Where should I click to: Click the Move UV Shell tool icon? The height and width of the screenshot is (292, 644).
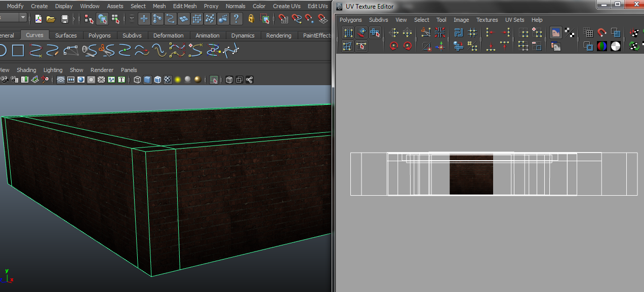[x=375, y=33]
